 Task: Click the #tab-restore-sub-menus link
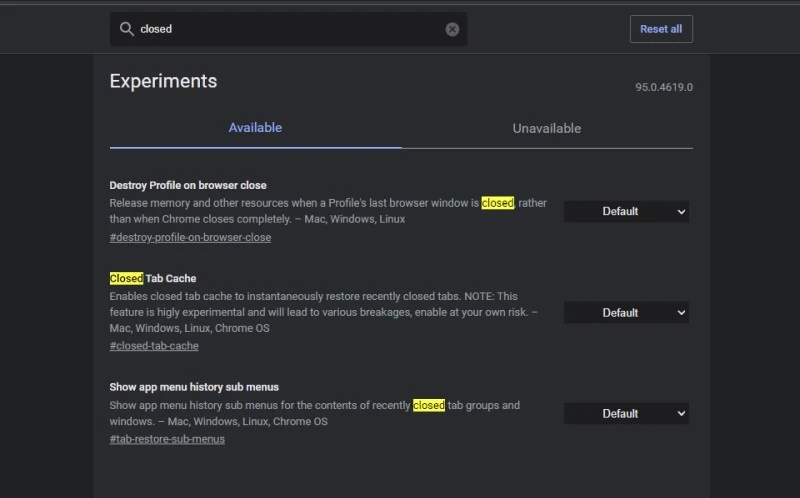pyautogui.click(x=167, y=439)
